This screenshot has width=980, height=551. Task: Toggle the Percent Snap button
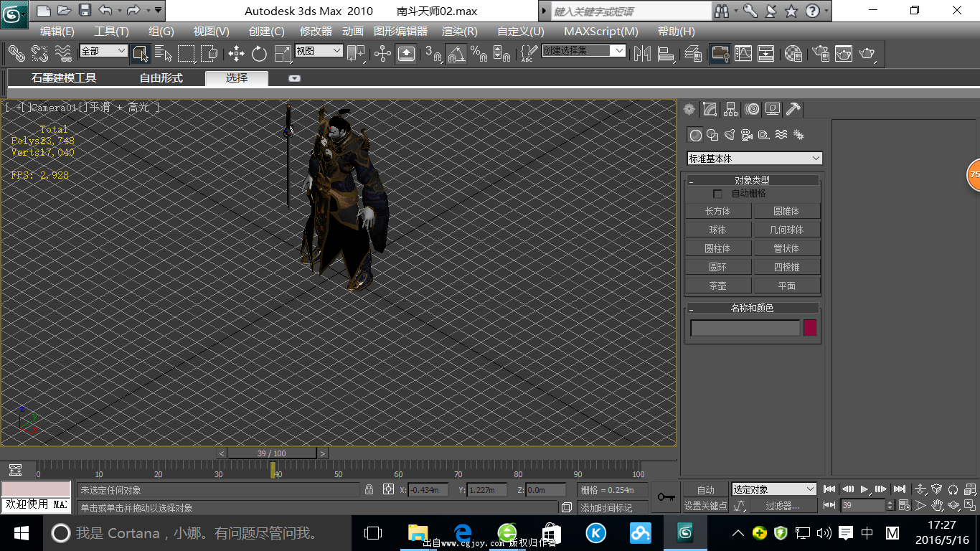pyautogui.click(x=479, y=53)
